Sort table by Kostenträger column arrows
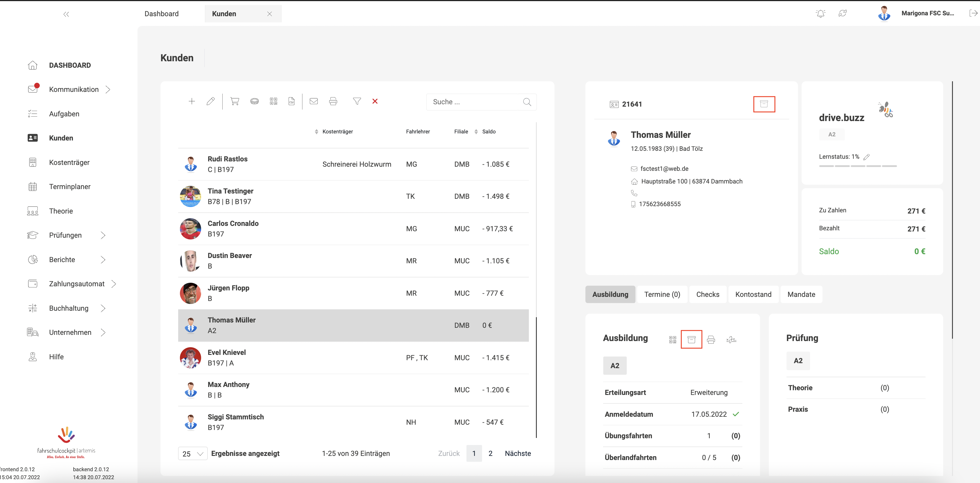The height and width of the screenshot is (483, 980). 317,132
